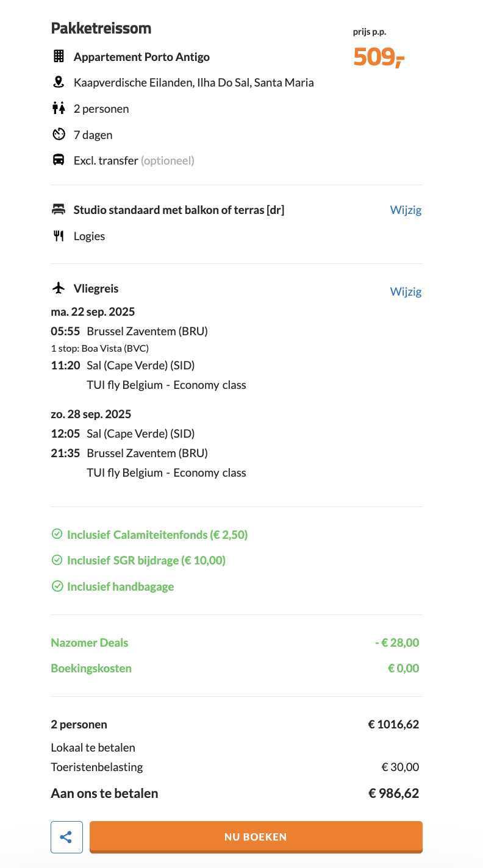Click the SGR bijdrage checkmark icon
This screenshot has height=868, width=483.
point(57,560)
